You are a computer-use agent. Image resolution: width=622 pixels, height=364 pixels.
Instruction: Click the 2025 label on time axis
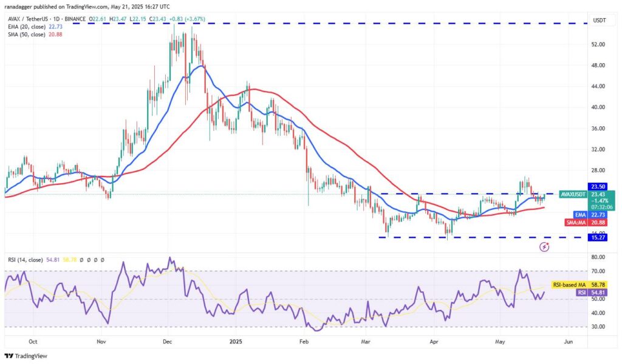click(236, 342)
